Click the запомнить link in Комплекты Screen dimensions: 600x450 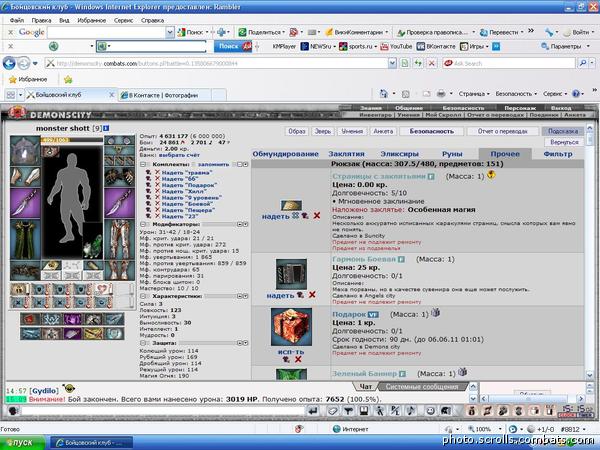pos(213,165)
